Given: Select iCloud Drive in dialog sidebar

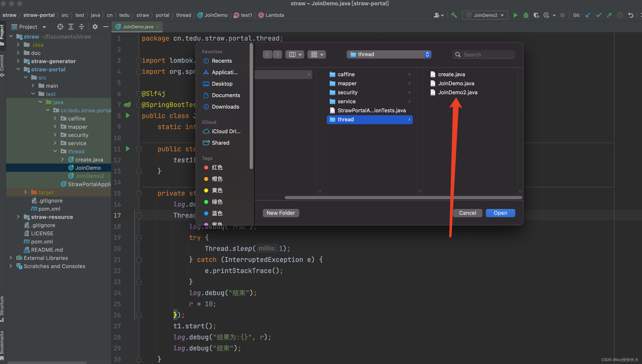Looking at the screenshot, I should (x=222, y=131).
